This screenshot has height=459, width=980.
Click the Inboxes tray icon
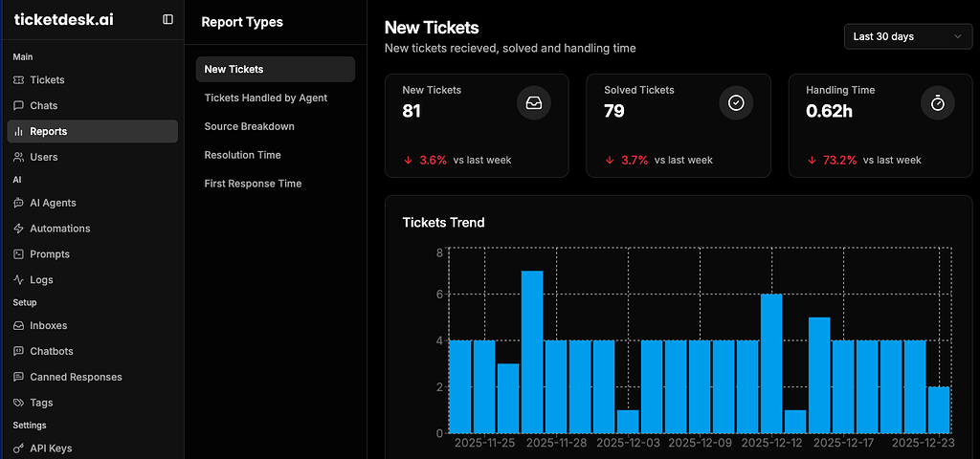click(x=19, y=326)
